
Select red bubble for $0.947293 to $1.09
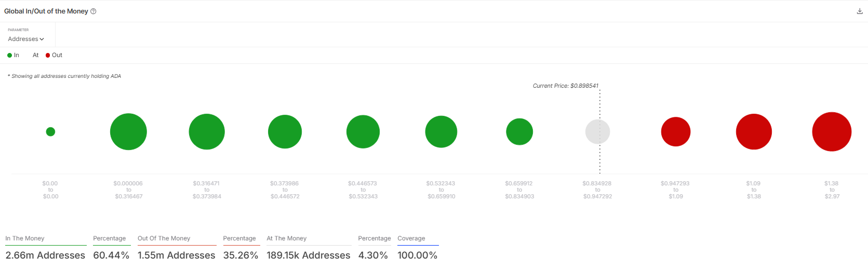click(676, 132)
